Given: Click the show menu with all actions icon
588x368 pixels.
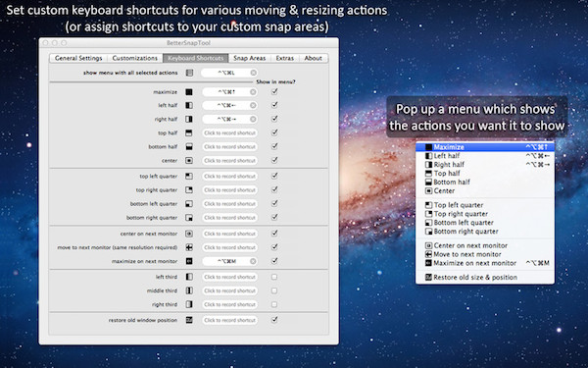Looking at the screenshot, I should [189, 73].
